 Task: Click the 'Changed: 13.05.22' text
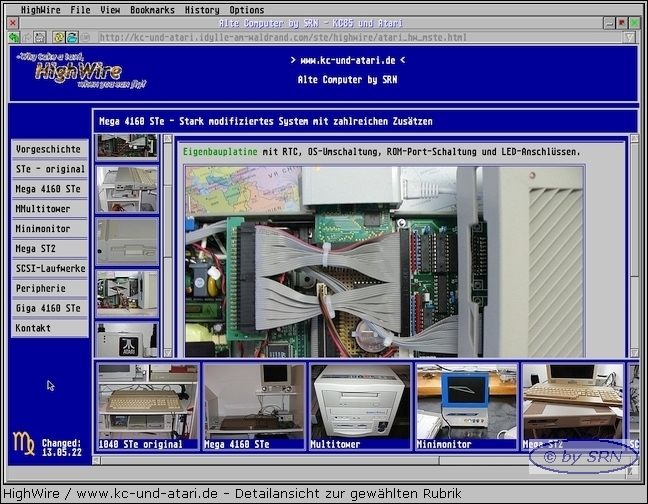[x=62, y=448]
